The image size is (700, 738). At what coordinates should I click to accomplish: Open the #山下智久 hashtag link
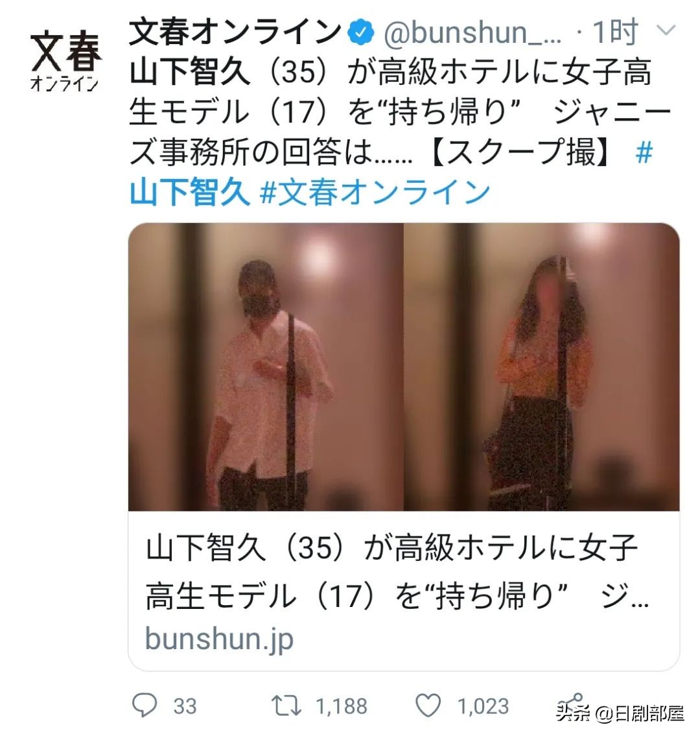pos(189,192)
